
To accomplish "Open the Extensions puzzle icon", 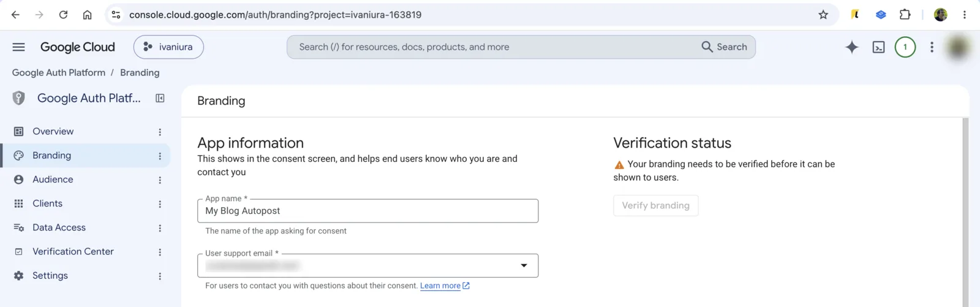I will click(905, 15).
